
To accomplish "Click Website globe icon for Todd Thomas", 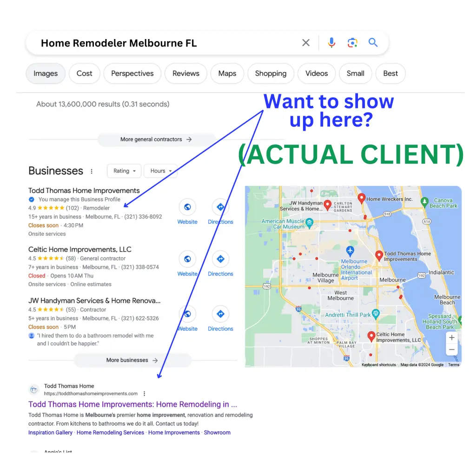I will [187, 207].
